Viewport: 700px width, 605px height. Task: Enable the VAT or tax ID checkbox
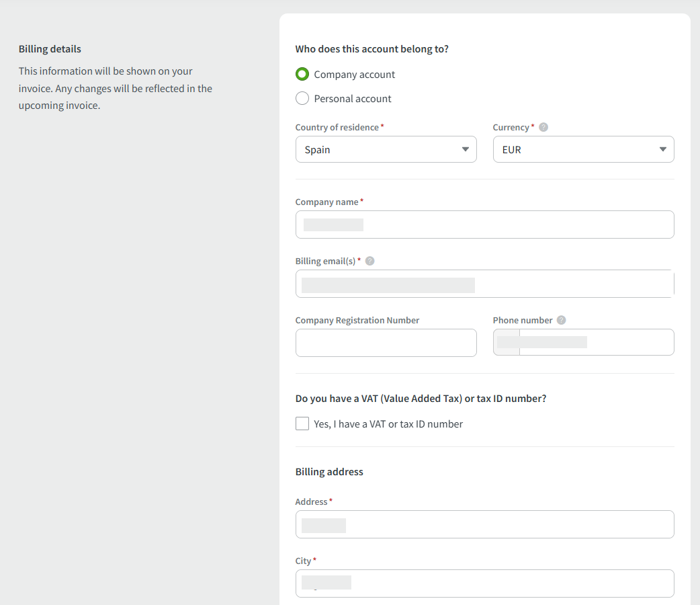tap(302, 424)
